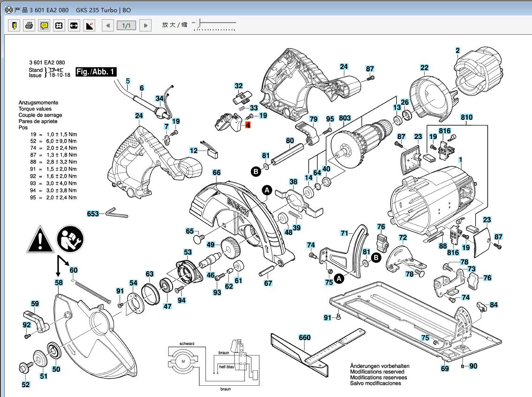
Task: Select part label 660 parallel guide
Action: pos(304,337)
